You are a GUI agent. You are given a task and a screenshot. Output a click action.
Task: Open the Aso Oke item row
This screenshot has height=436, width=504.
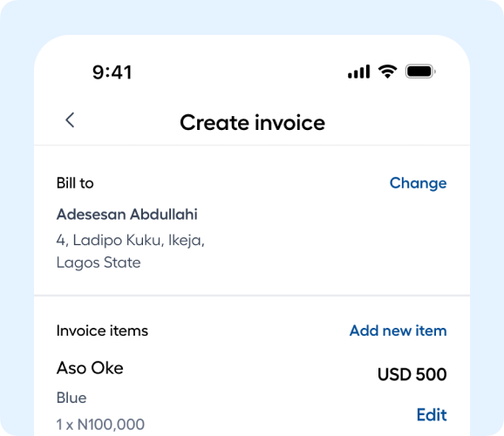point(252,395)
